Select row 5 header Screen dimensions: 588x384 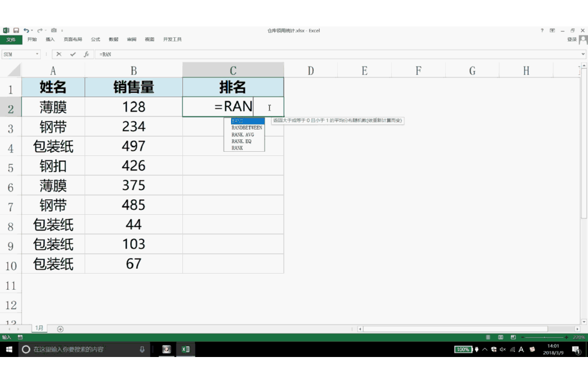pyautogui.click(x=11, y=167)
